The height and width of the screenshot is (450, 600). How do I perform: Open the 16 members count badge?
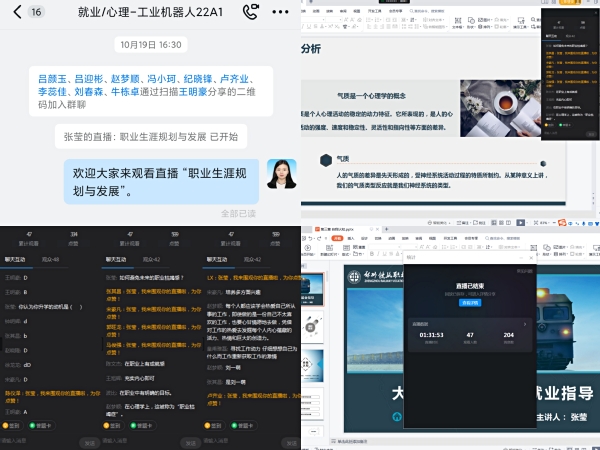click(x=33, y=13)
